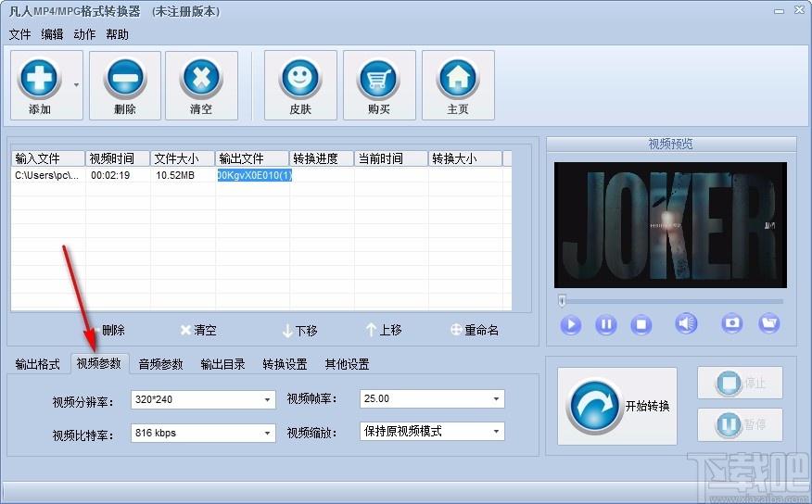Click the stop button under preview

coord(641,325)
